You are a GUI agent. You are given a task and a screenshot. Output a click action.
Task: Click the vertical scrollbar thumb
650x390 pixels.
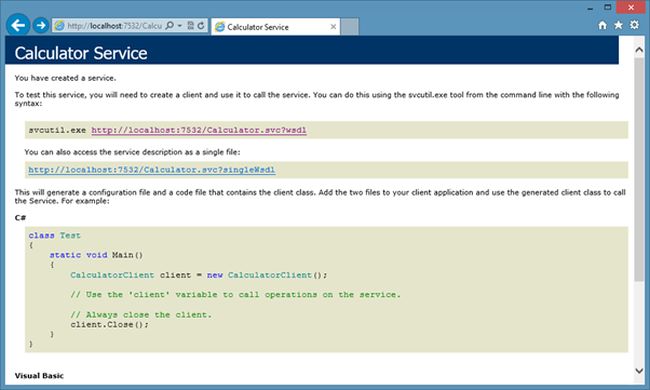click(639, 170)
